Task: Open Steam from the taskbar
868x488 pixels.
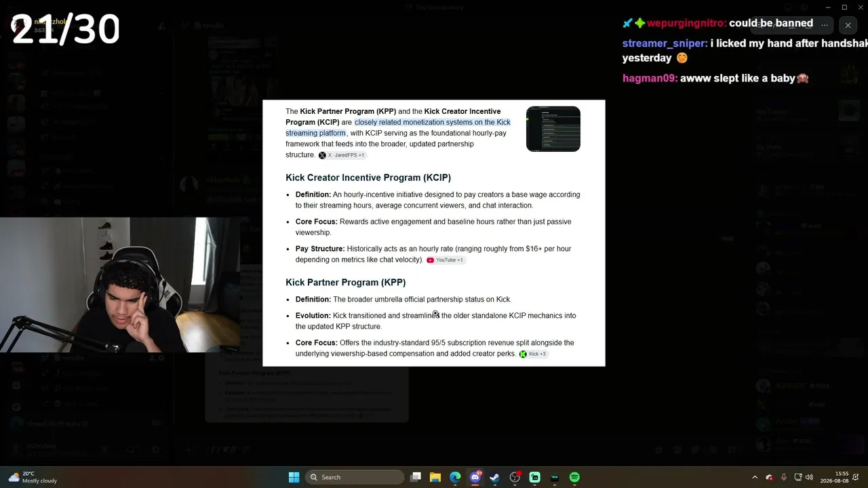Action: (495, 477)
